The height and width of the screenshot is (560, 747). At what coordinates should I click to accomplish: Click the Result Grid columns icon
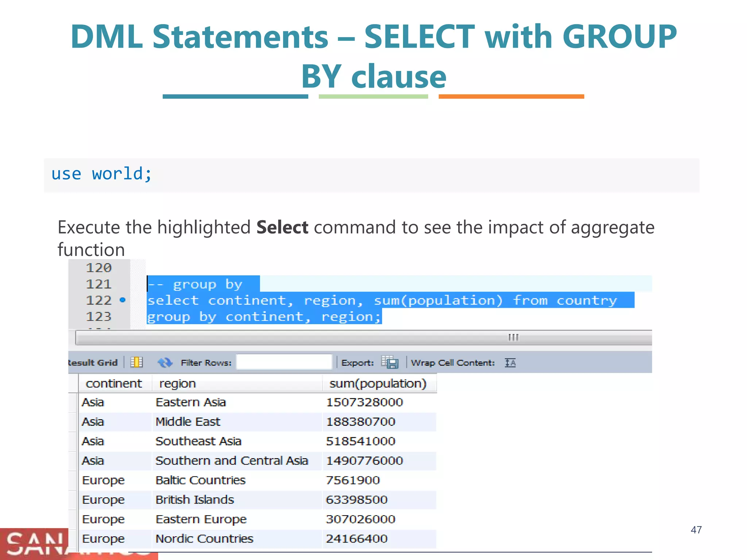[x=136, y=362]
